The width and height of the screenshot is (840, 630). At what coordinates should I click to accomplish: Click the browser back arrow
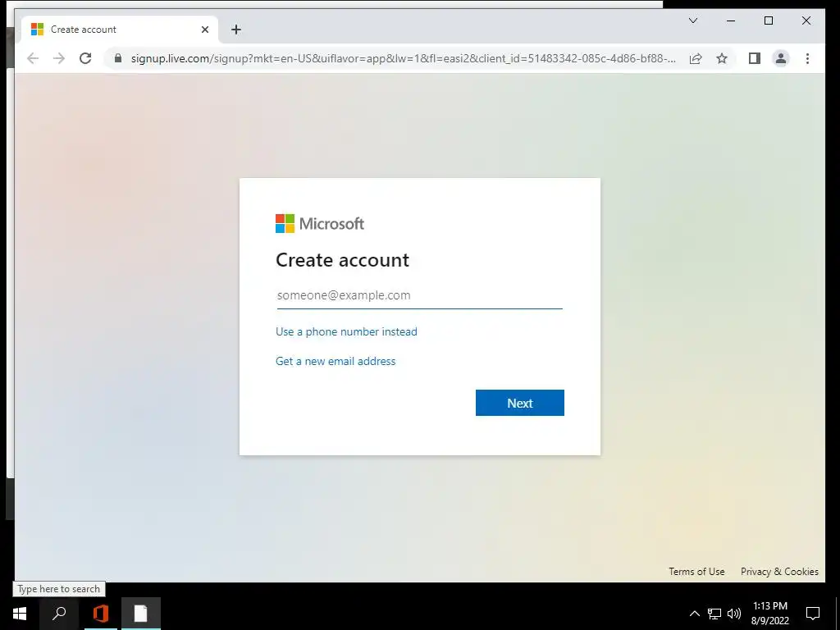coord(33,58)
